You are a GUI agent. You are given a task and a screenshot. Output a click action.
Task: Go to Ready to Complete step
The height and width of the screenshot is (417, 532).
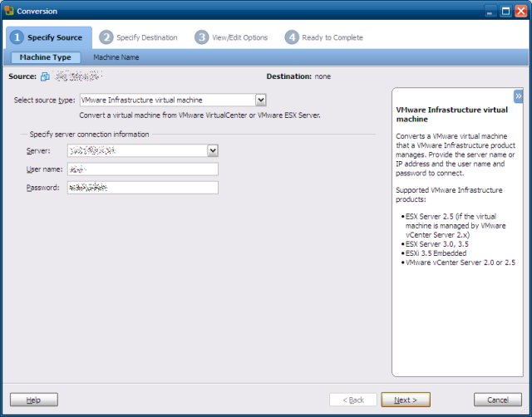[324, 37]
